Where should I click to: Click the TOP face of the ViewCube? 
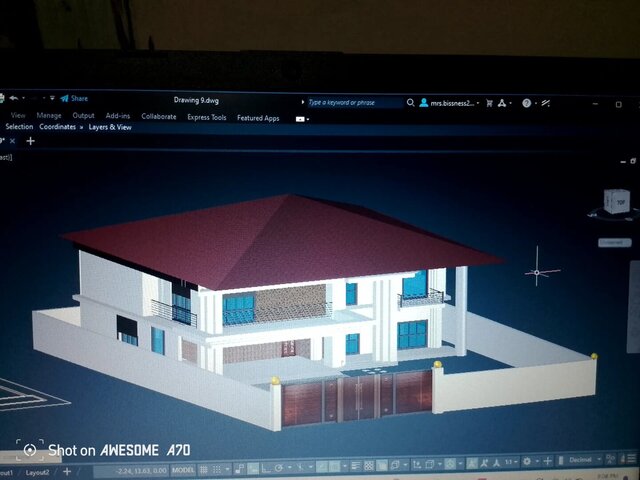(x=620, y=202)
